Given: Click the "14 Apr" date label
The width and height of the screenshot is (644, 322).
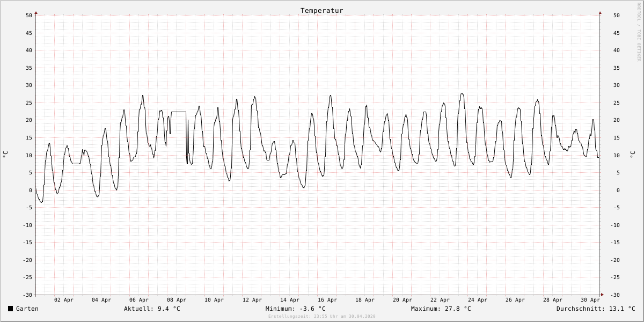Looking at the screenshot, I should 290,300.
